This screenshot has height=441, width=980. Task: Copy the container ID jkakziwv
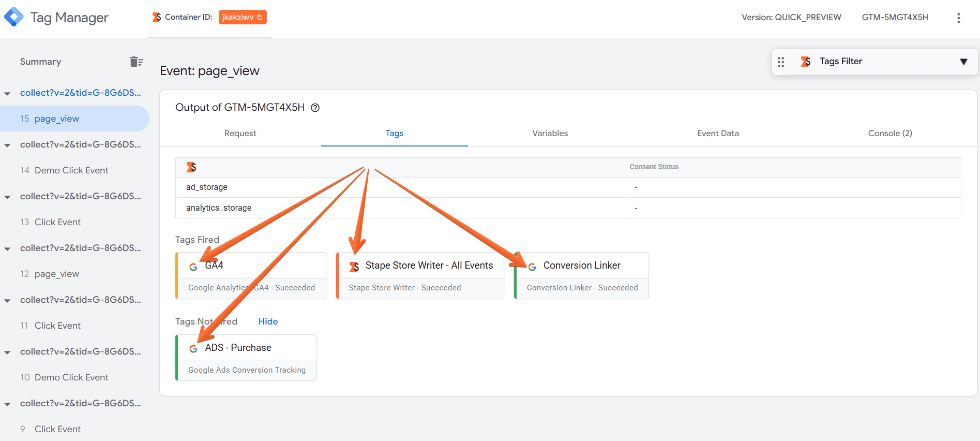coord(260,17)
